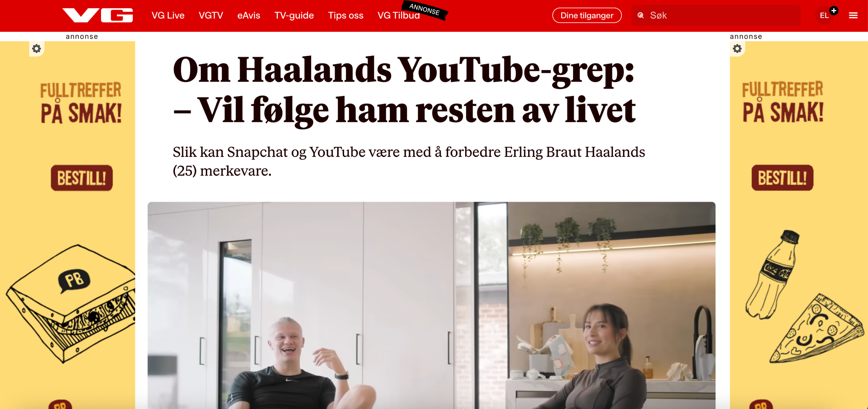Screen dimensions: 868x409
Task: Select TV-guide in top navigation
Action: [x=294, y=15]
